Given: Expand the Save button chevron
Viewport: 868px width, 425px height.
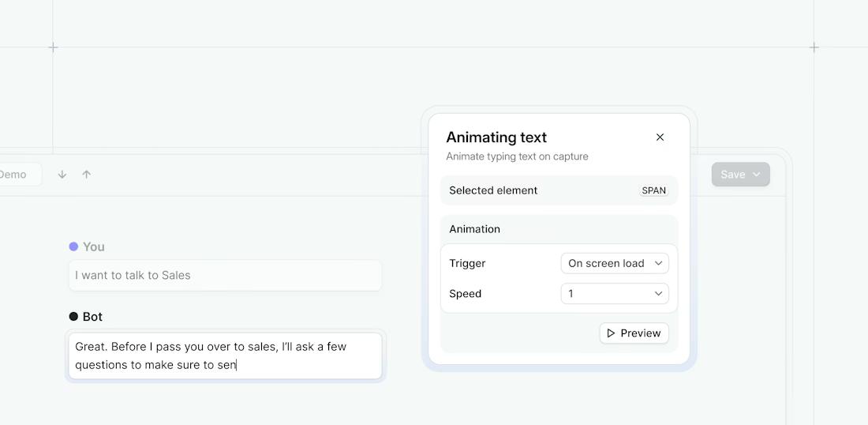Looking at the screenshot, I should 757,175.
